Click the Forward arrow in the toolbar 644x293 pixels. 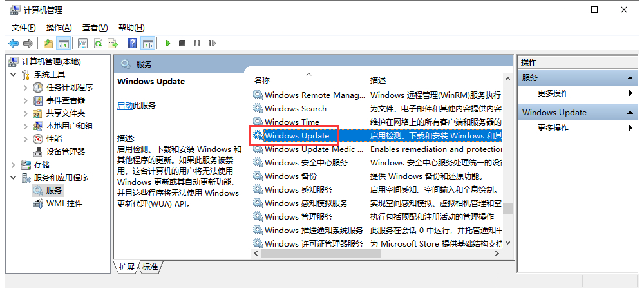pyautogui.click(x=28, y=43)
